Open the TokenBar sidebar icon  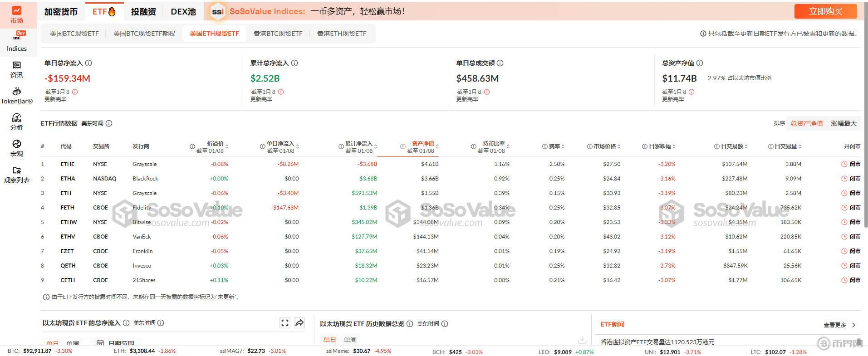[17, 96]
